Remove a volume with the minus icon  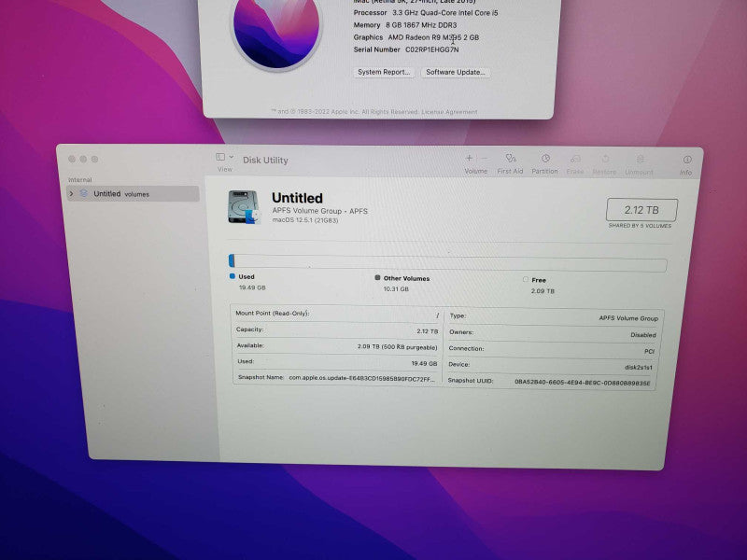point(484,158)
